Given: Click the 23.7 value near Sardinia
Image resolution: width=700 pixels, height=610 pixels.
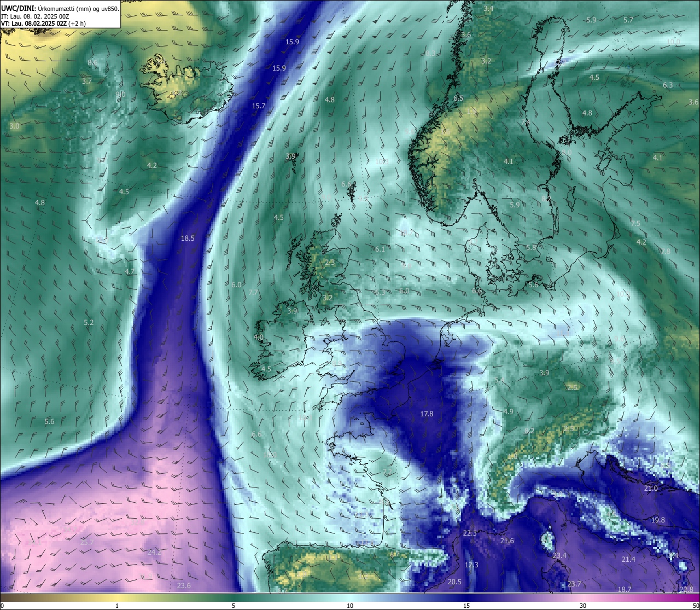Looking at the screenshot, I should [x=574, y=584].
